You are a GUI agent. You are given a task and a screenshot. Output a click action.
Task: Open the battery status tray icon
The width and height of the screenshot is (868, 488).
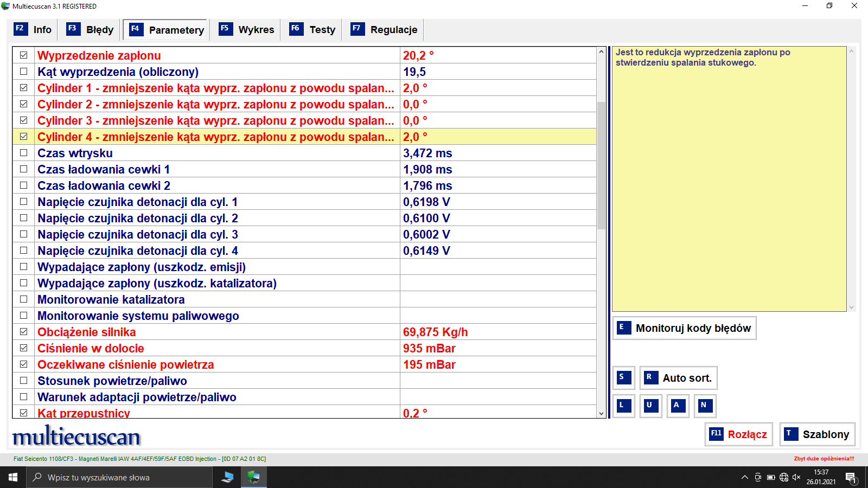(771, 478)
